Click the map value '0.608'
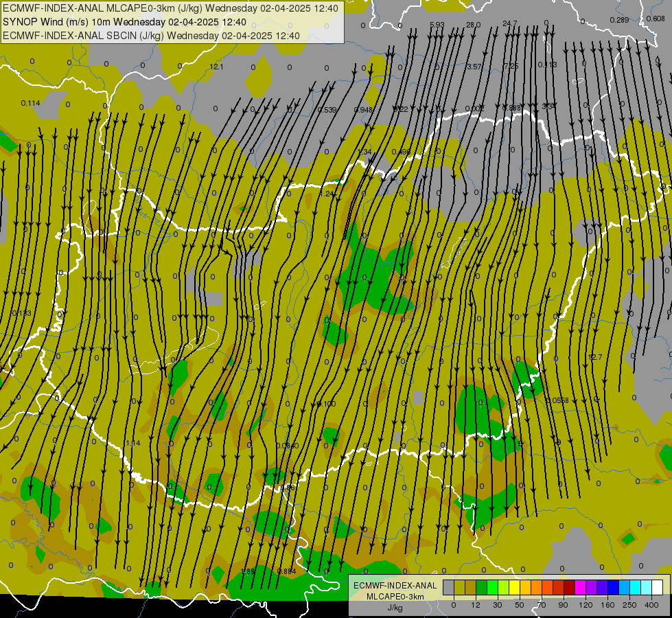This screenshot has height=618, width=672. pos(656,19)
